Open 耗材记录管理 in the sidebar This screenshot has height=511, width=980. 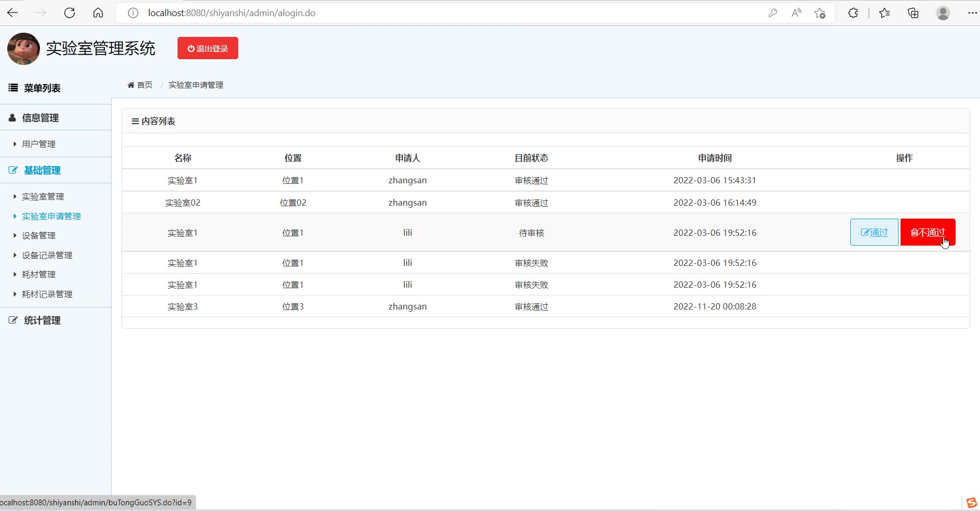click(47, 294)
